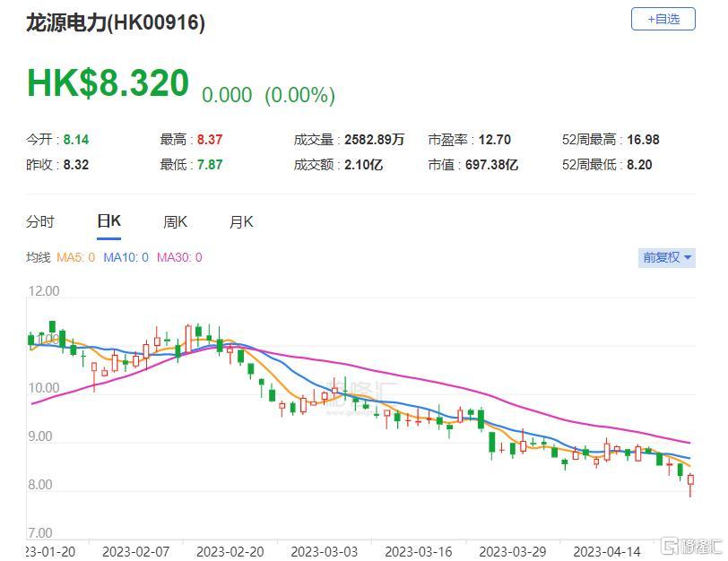Click the 今开 value 8.14

[76, 140]
